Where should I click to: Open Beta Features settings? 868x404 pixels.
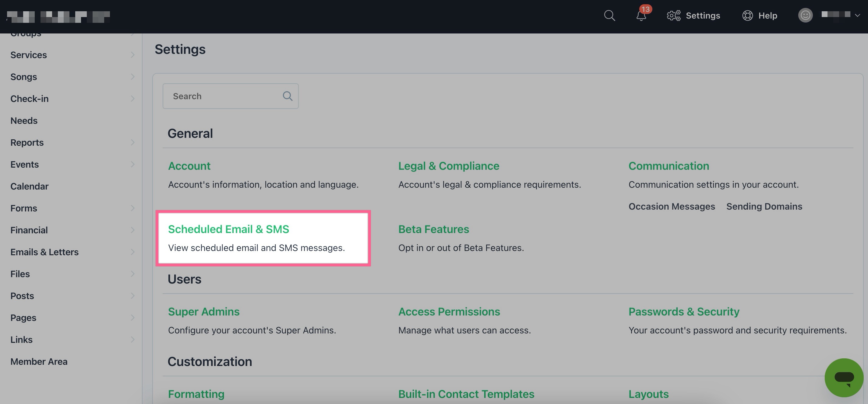pos(433,229)
